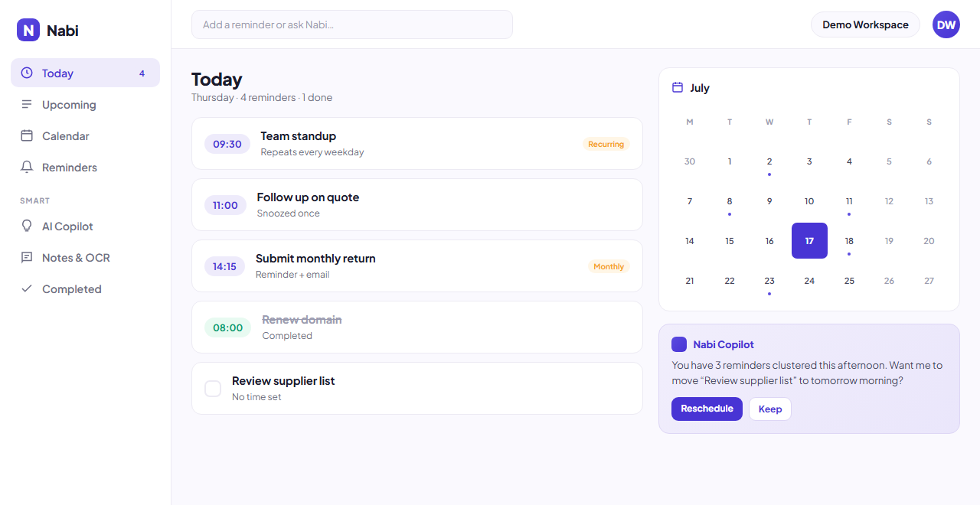Click the Keep button
Image resolution: width=980 pixels, height=505 pixels.
point(770,409)
